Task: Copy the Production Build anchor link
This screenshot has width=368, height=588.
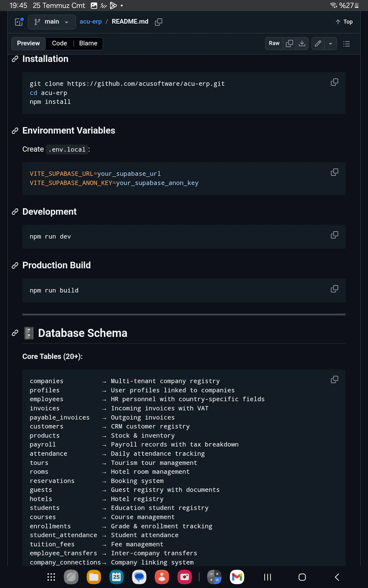Action: point(15,265)
